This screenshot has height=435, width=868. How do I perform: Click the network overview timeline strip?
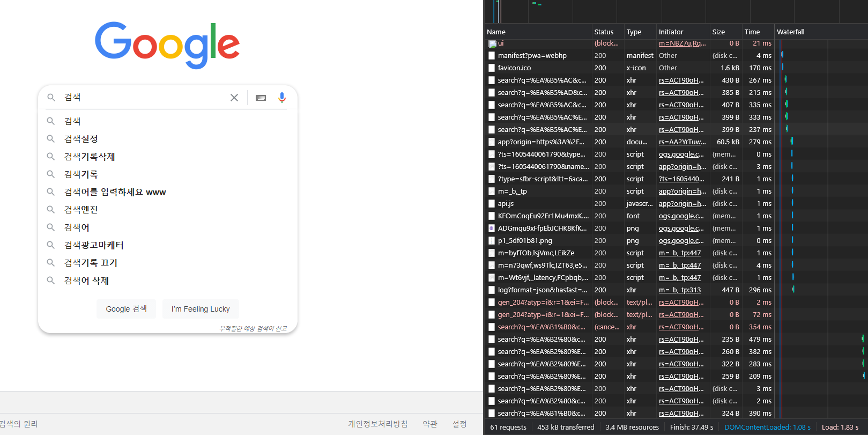[676, 11]
